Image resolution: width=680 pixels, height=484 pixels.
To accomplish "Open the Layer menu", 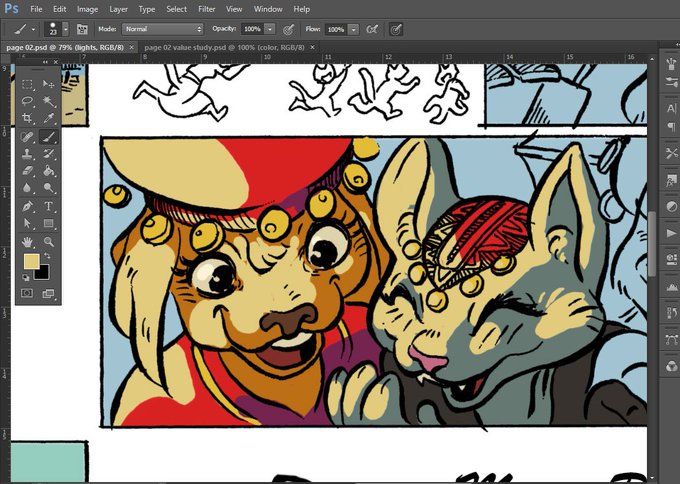I will coord(118,9).
